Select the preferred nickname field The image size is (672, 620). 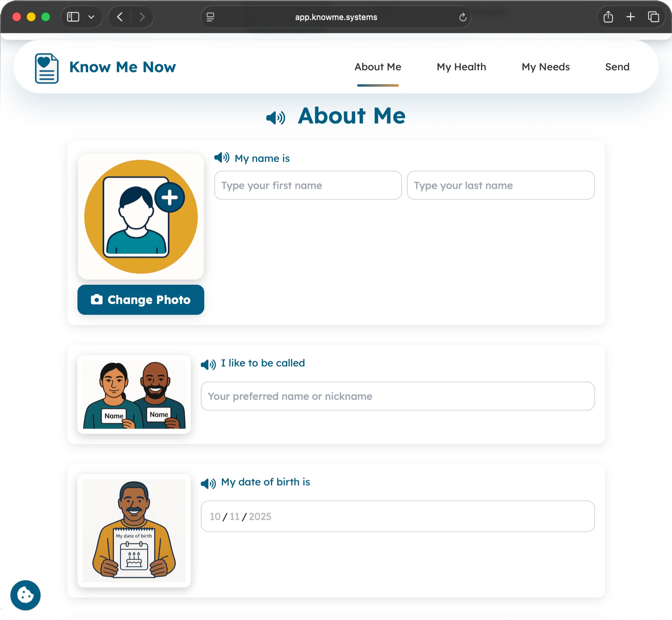tap(397, 396)
